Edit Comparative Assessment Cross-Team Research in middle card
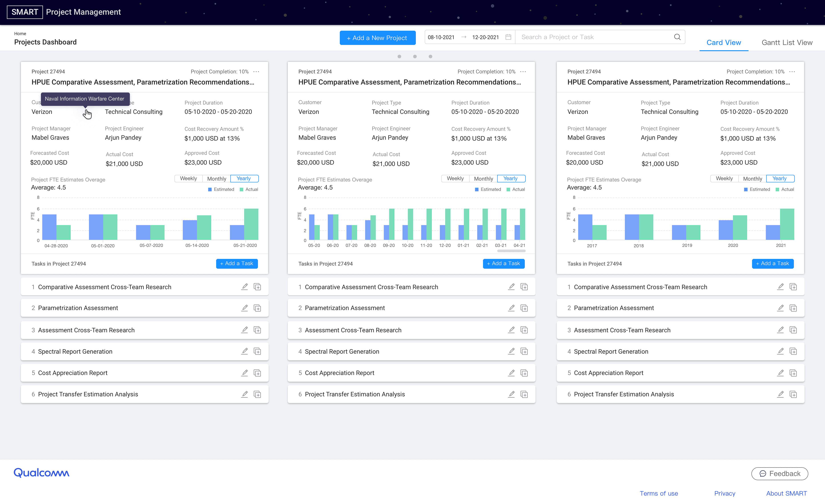Image resolution: width=825 pixels, height=504 pixels. pos(511,287)
